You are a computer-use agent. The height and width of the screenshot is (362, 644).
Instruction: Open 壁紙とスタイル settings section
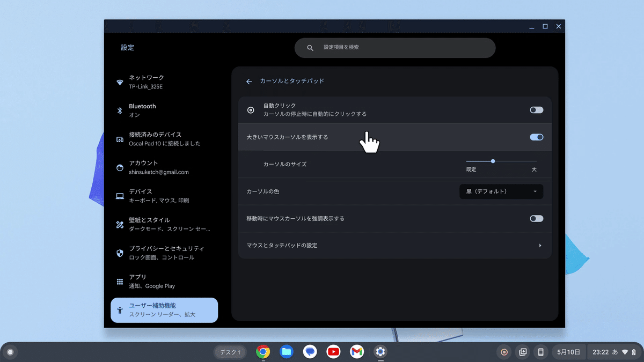coord(164,224)
